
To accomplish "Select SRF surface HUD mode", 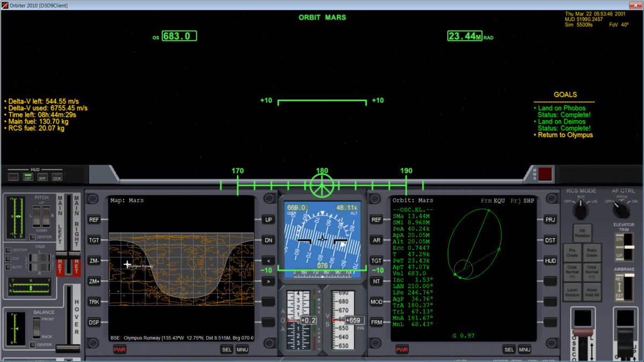I will point(42,178).
